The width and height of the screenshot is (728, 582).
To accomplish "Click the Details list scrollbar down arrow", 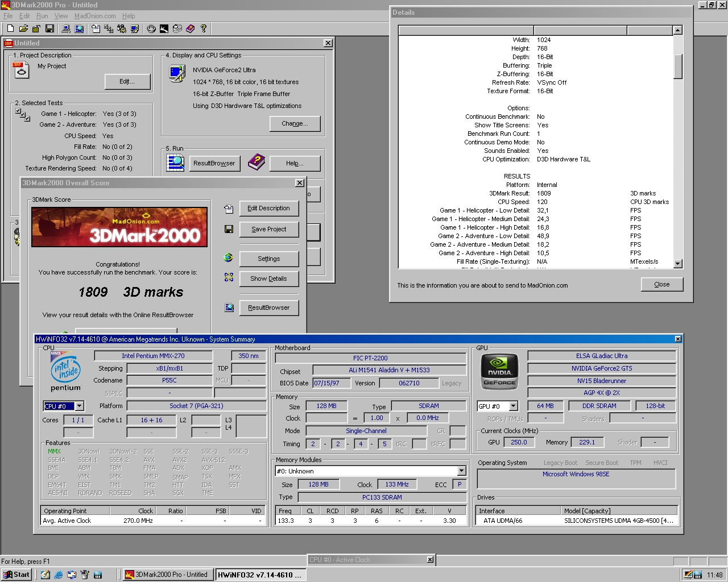I will [677, 263].
